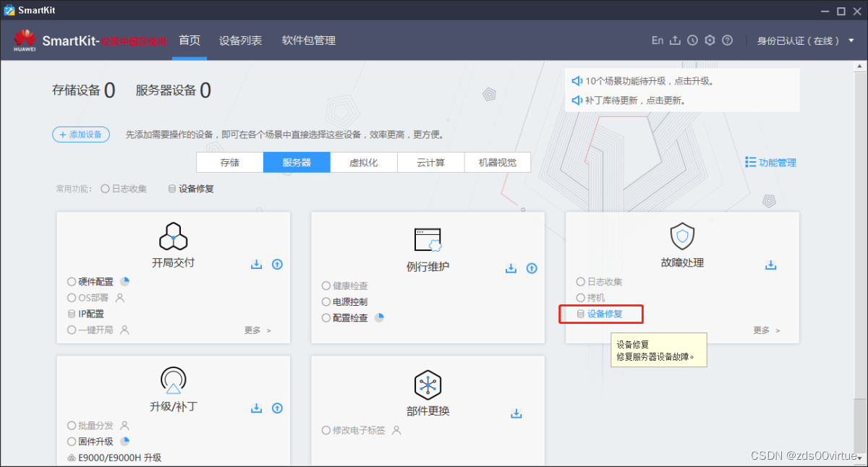Expand 更多 in 开局交付 card

(258, 330)
